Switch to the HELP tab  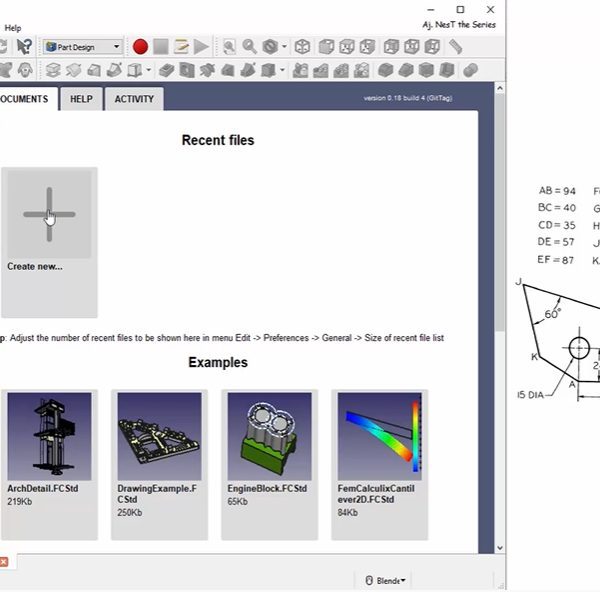coord(81,99)
